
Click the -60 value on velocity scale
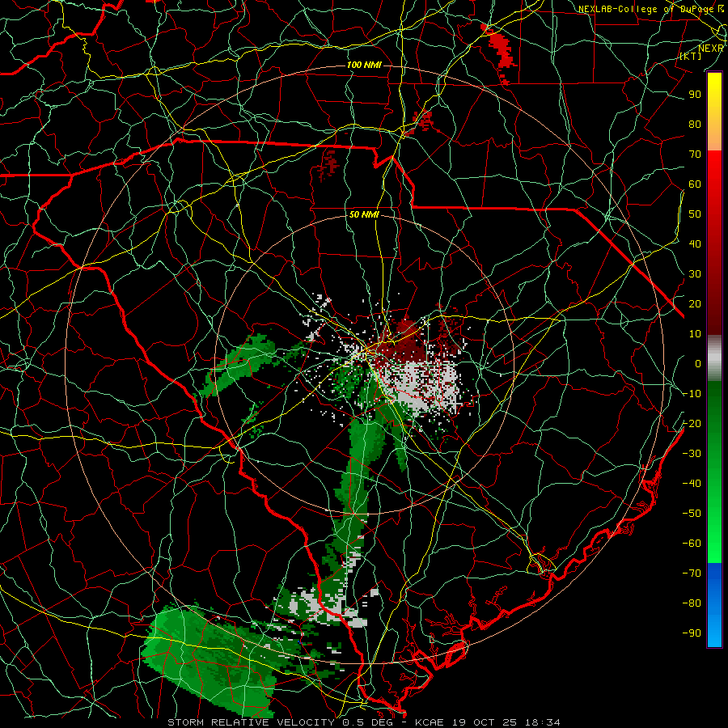point(692,544)
